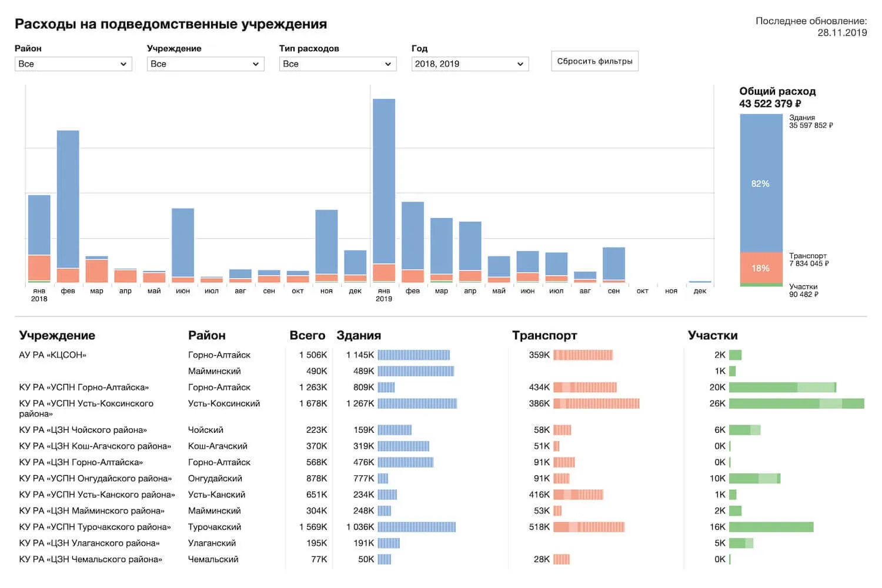Select the АУ РА «КЦСОН» row
This screenshot has height=588, width=882.
[x=53, y=355]
